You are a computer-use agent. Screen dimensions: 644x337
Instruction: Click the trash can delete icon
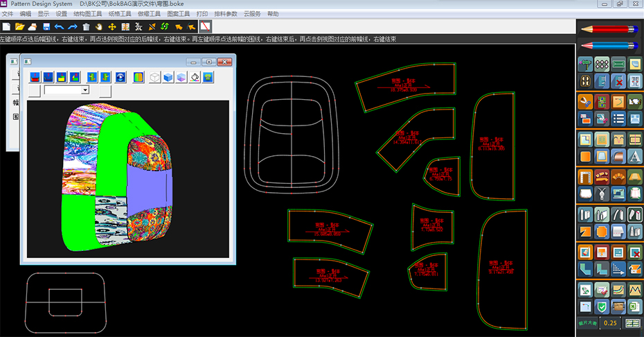pyautogui.click(x=86, y=26)
